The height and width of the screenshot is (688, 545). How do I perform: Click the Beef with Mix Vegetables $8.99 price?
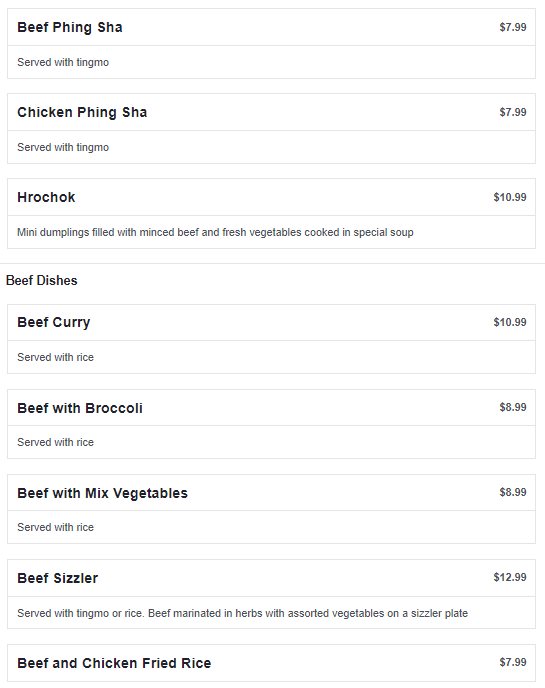[513, 492]
